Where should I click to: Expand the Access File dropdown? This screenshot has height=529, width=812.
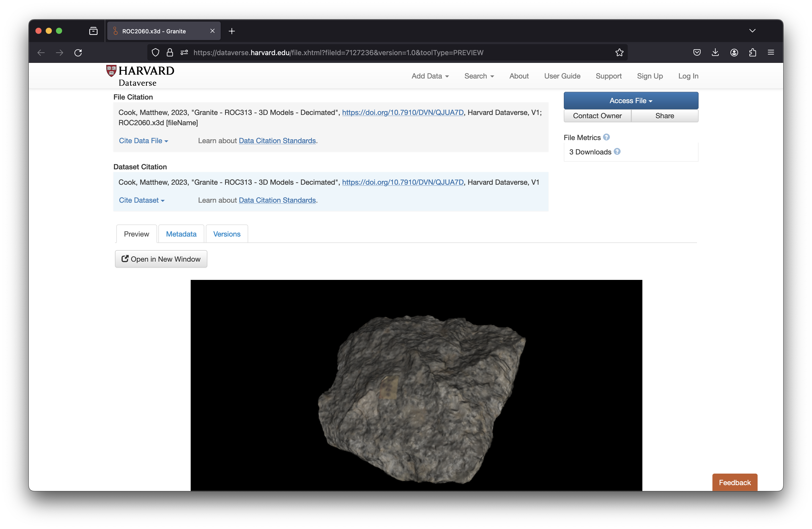click(x=631, y=101)
